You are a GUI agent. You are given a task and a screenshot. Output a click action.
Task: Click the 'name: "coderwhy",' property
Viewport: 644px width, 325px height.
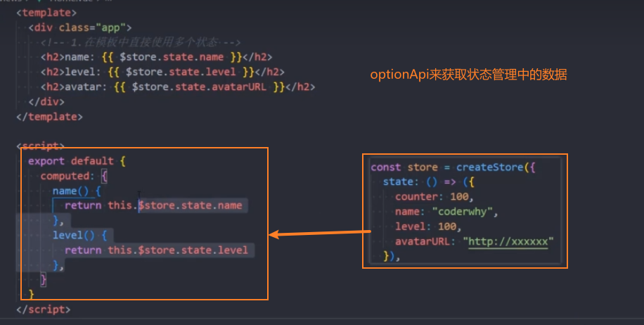[447, 212]
